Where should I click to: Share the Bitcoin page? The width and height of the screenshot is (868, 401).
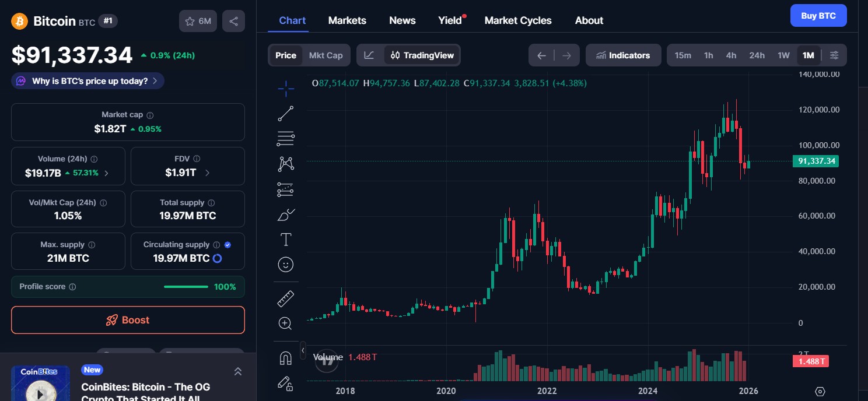coord(233,20)
